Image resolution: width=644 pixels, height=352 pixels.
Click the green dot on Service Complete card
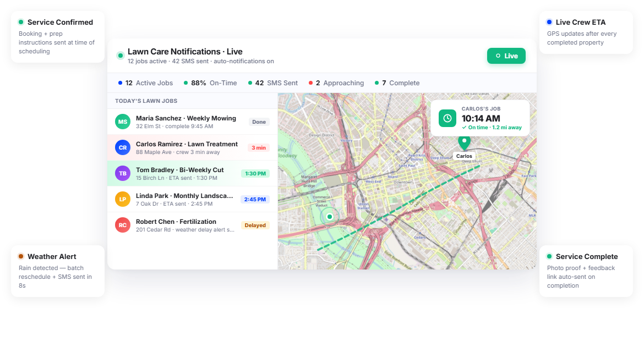pyautogui.click(x=549, y=256)
